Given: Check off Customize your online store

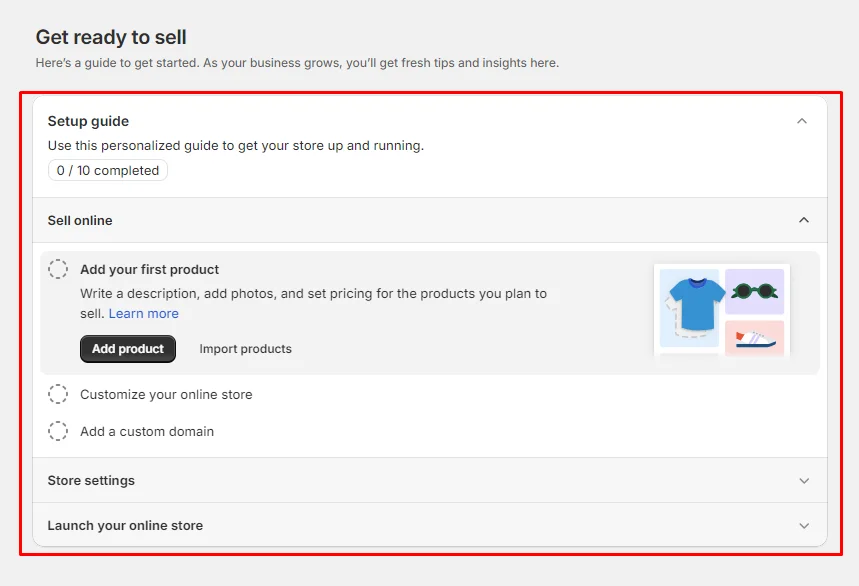Looking at the screenshot, I should pyautogui.click(x=57, y=393).
